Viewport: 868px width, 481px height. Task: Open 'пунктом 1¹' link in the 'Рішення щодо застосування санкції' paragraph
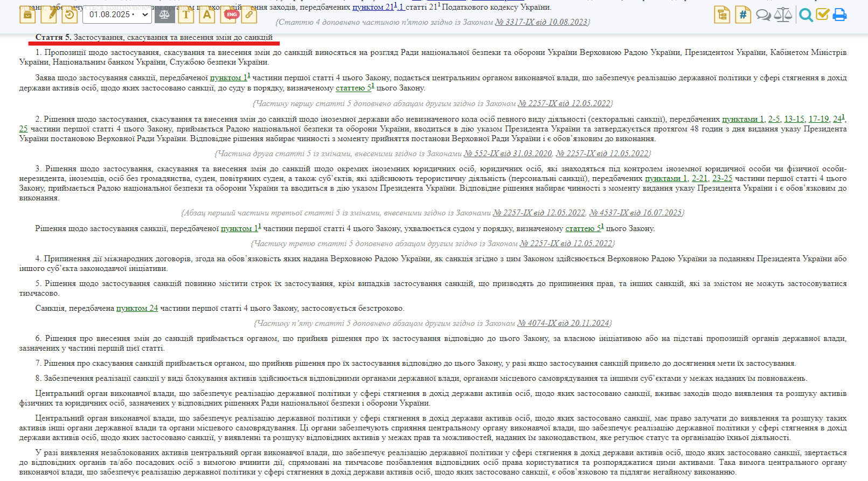click(x=241, y=228)
